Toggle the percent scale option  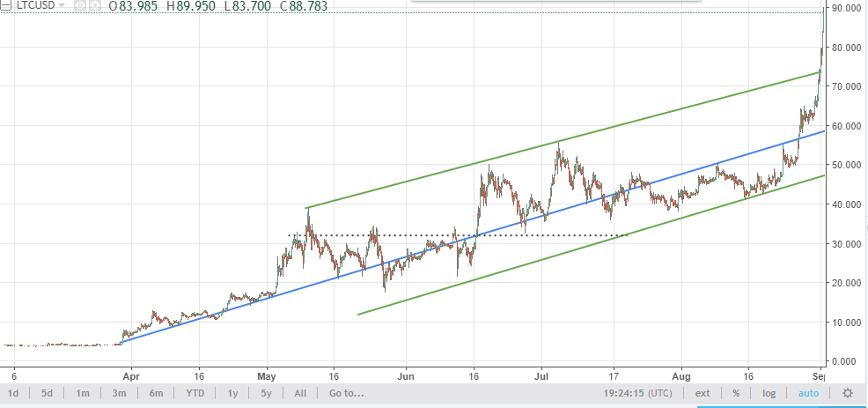click(x=735, y=392)
